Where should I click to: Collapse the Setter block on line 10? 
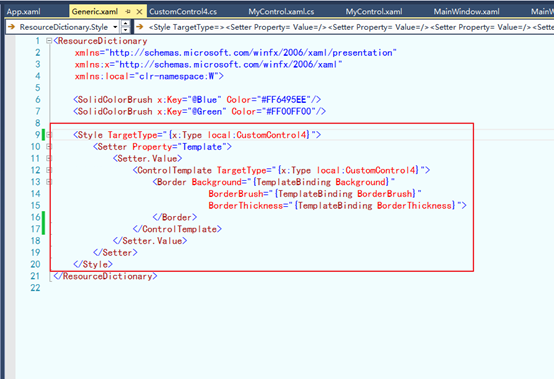[49, 147]
